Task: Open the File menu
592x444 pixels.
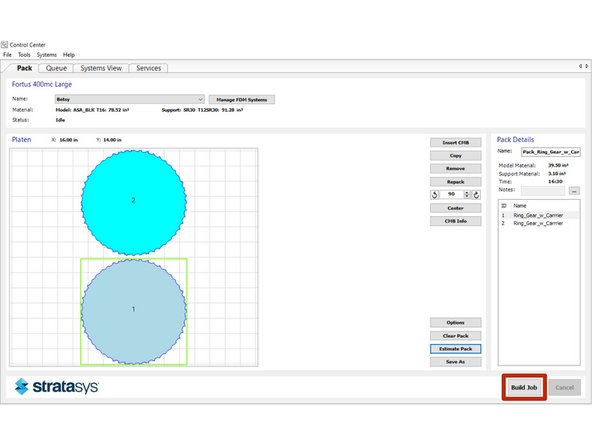Action: coord(7,55)
